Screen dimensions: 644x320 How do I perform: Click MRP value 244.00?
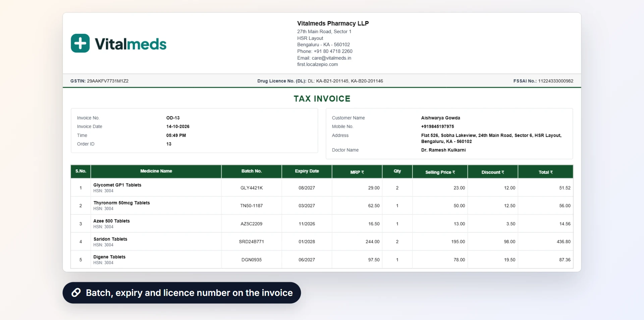click(x=373, y=242)
